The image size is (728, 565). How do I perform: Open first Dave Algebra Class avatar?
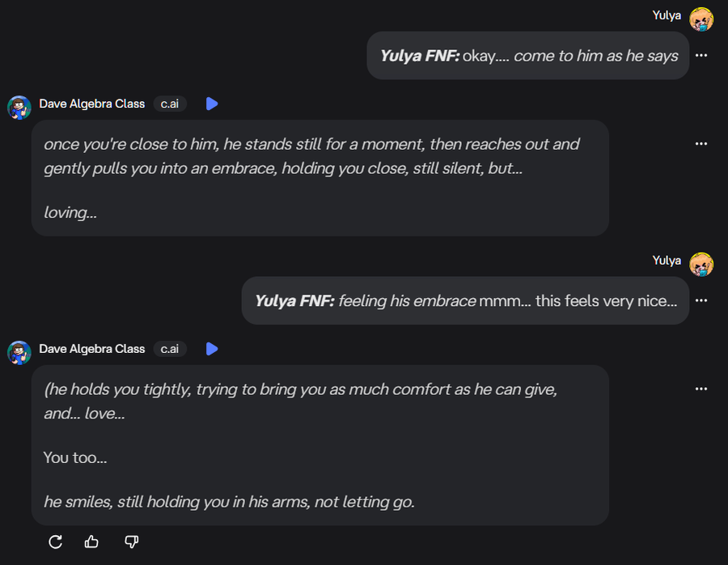point(19,107)
